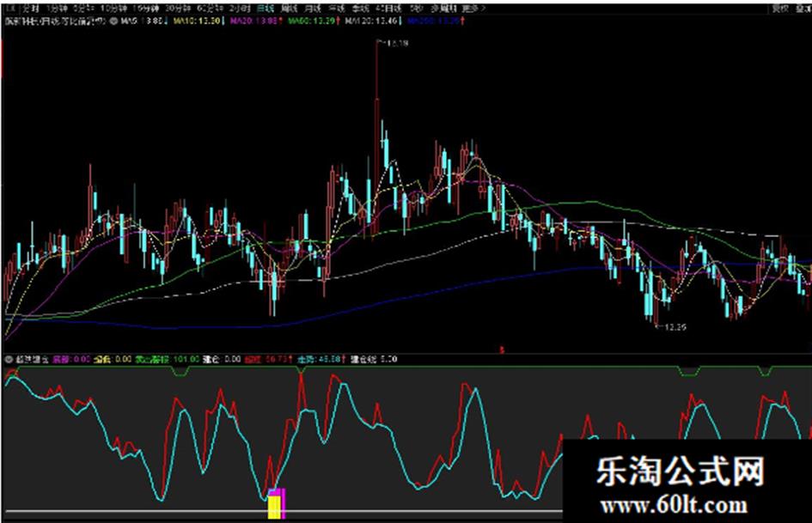The image size is (812, 523).
Task: Open the 30分钟 chart period
Action: [x=178, y=9]
